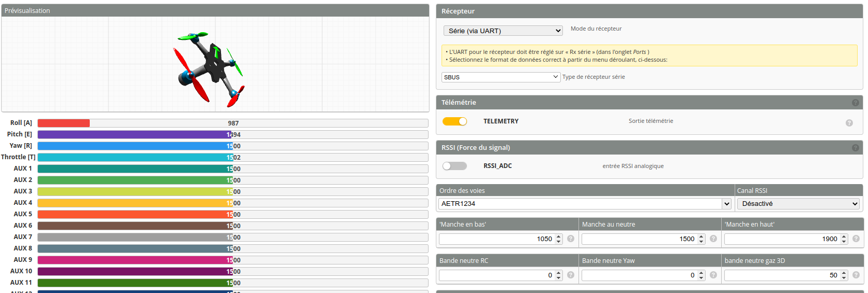The width and height of the screenshot is (868, 293).
Task: Click the Manche au neutre 1500 field
Action: pos(638,239)
